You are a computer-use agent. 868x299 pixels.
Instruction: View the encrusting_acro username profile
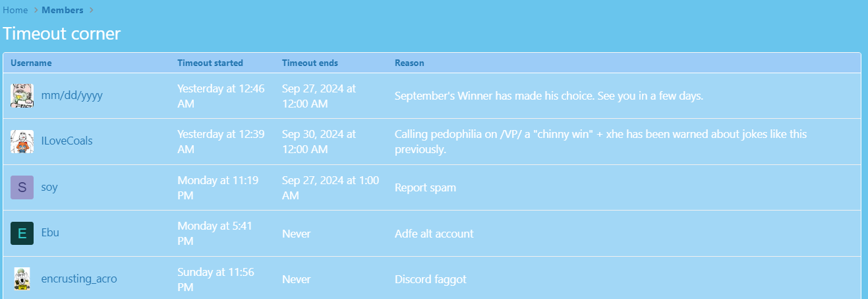(79, 279)
